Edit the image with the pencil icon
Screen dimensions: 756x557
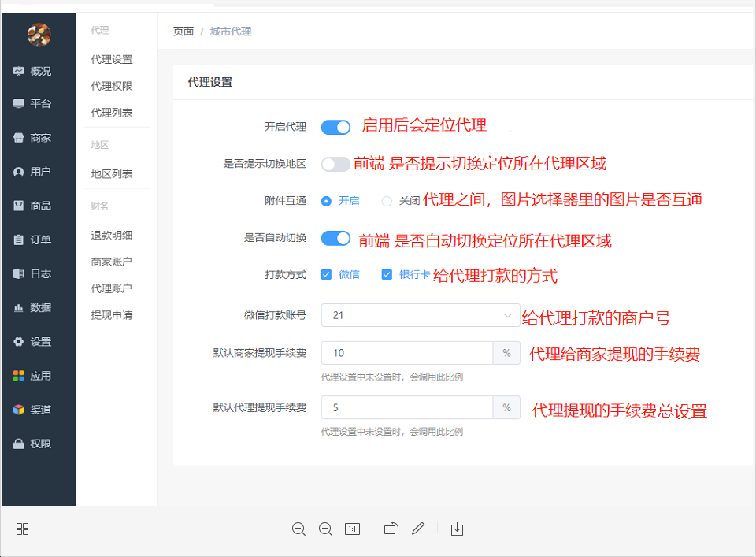click(418, 529)
